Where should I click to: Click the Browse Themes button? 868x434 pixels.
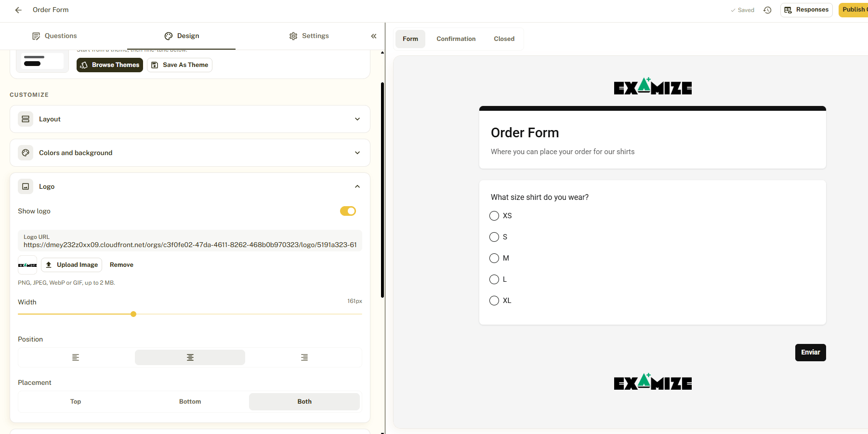tap(110, 65)
